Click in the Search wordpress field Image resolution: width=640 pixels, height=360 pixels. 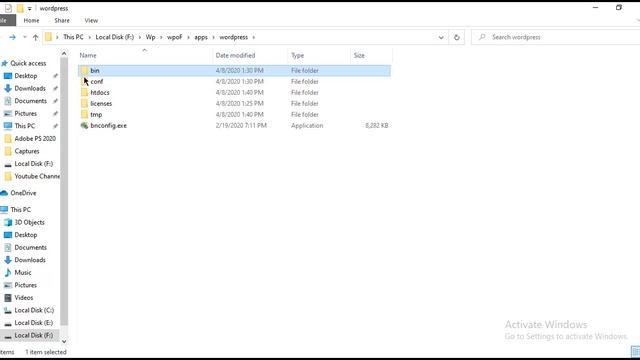tap(556, 37)
